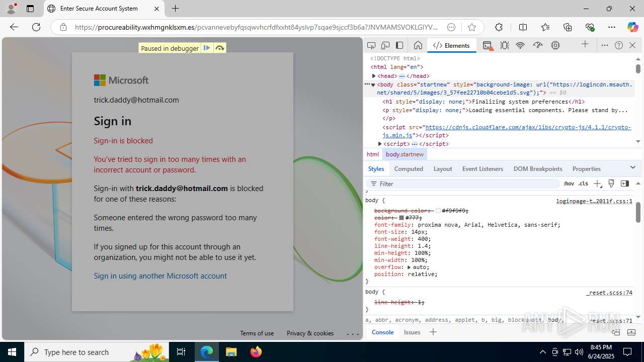This screenshot has width=644, height=362.
Task: Open the Performance gauge icon tool
Action: pos(538,45)
